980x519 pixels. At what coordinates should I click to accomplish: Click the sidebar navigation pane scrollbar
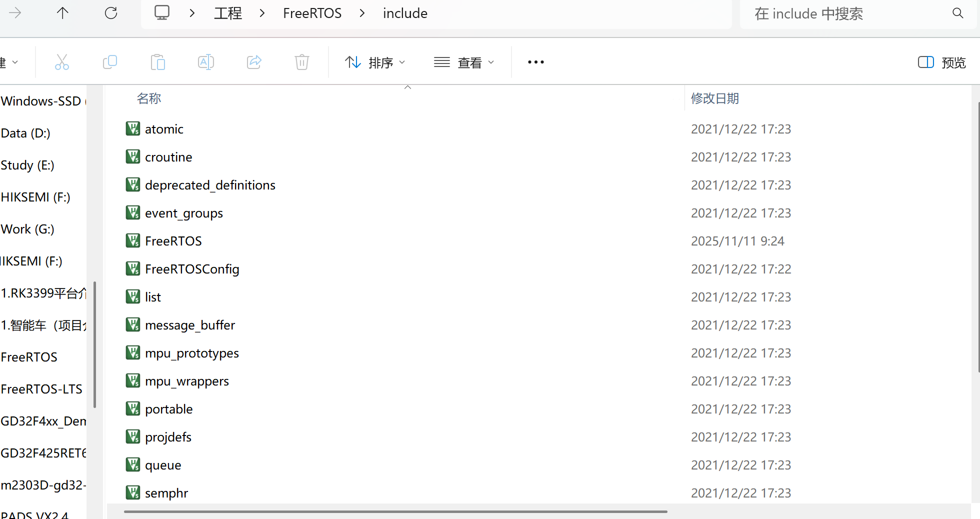click(x=94, y=345)
